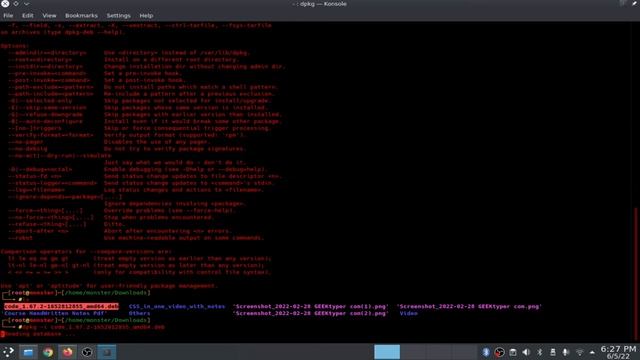Click 'CSS_in_one_video_with_notes' directory name
The width and height of the screenshot is (640, 360).
point(177,306)
